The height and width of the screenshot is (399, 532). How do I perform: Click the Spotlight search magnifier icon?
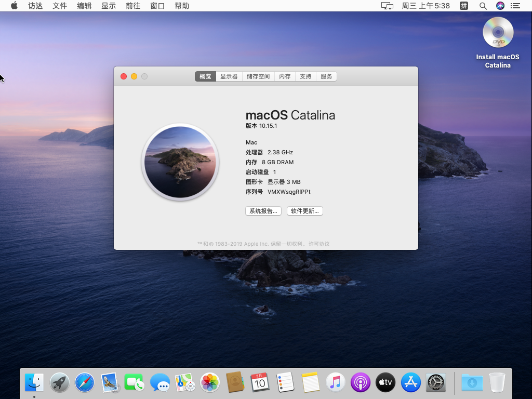click(x=483, y=6)
